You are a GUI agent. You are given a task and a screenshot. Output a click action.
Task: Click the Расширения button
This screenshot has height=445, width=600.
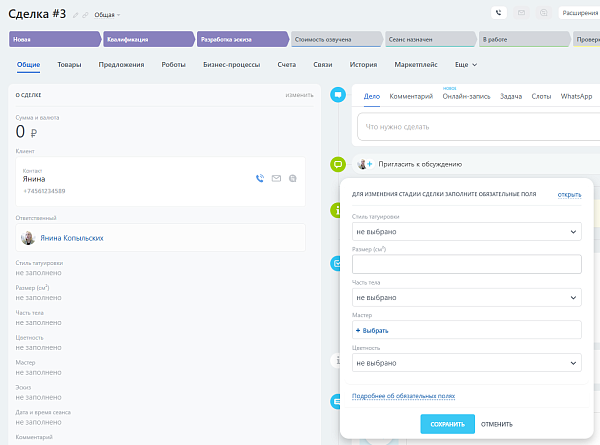click(x=579, y=13)
